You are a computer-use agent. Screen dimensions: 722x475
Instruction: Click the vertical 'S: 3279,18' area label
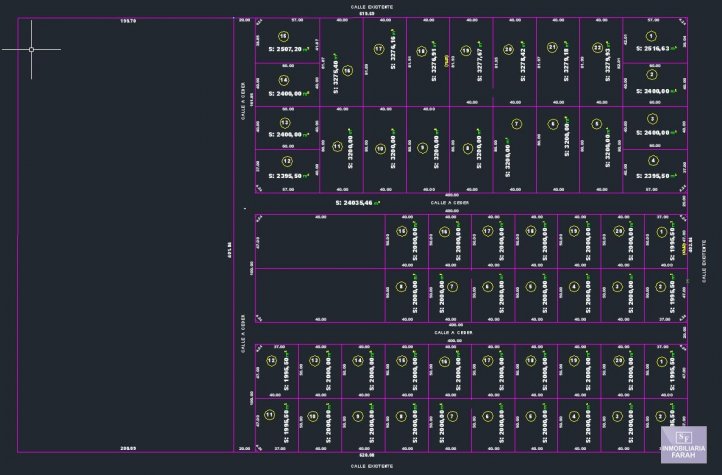566,61
